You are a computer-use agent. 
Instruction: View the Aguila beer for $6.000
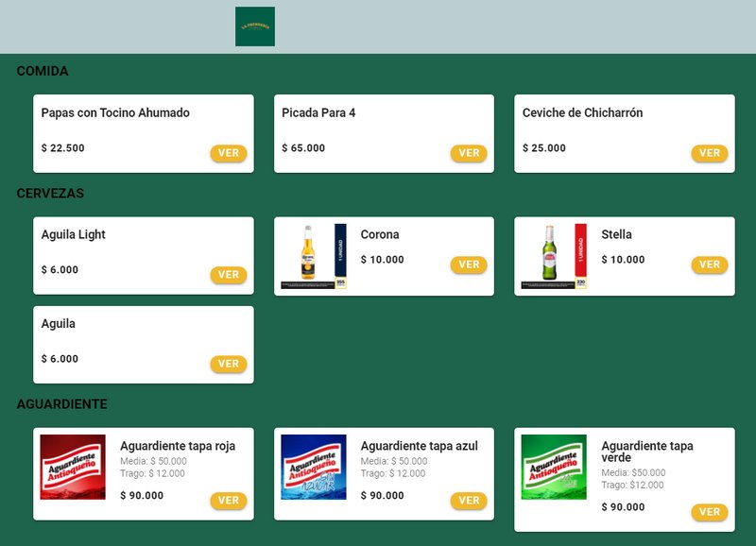(229, 364)
